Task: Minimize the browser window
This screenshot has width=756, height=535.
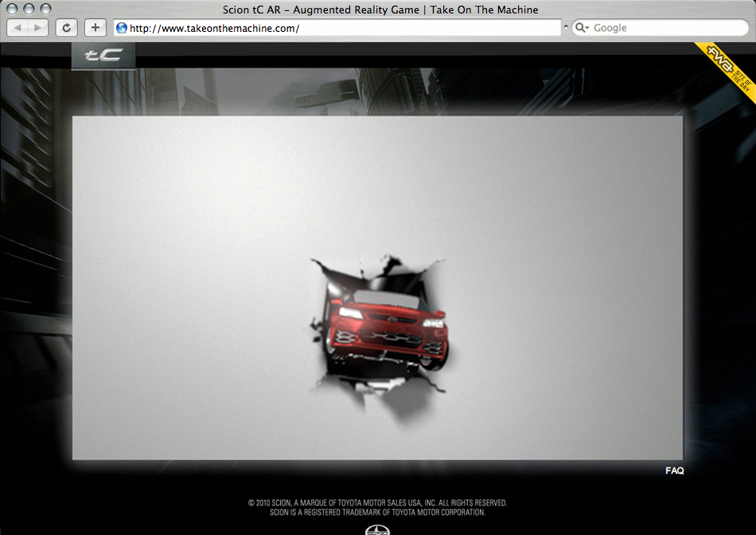Action: (x=29, y=9)
